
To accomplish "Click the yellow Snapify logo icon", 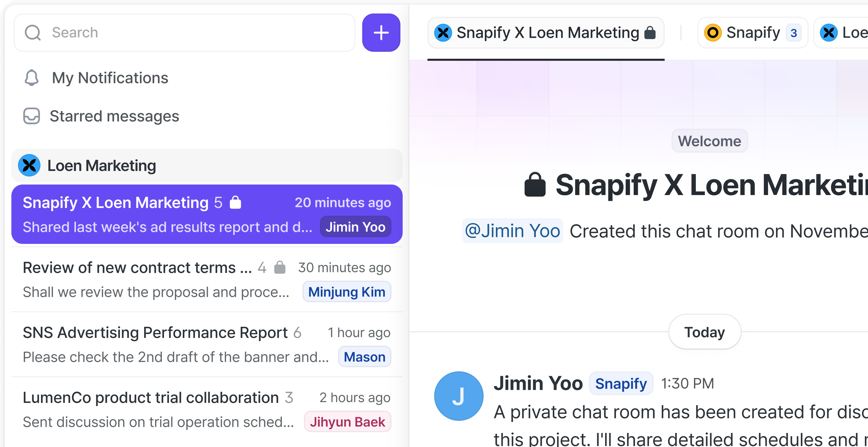I will (x=713, y=33).
